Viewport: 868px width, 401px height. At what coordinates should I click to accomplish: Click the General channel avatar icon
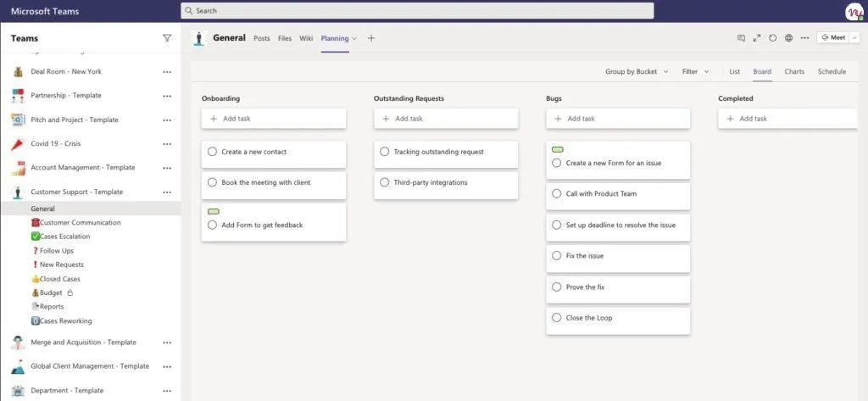[x=198, y=38]
